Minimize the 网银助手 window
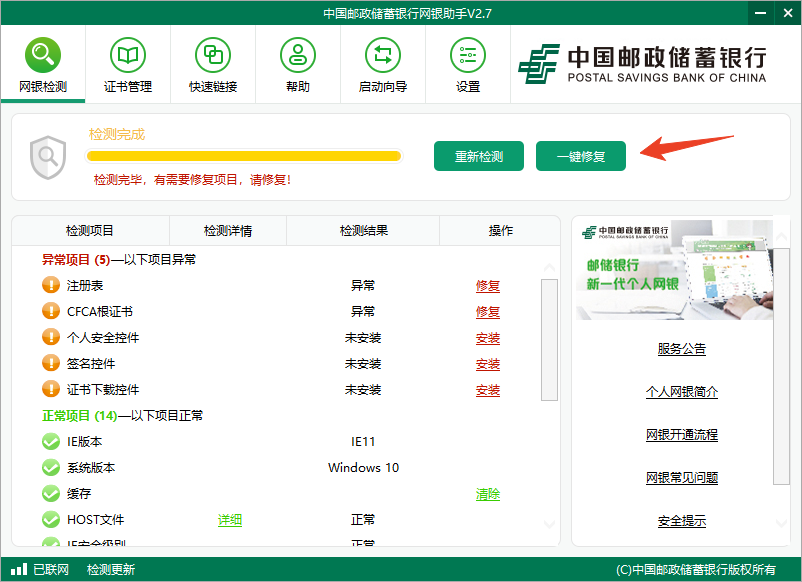 761,13
